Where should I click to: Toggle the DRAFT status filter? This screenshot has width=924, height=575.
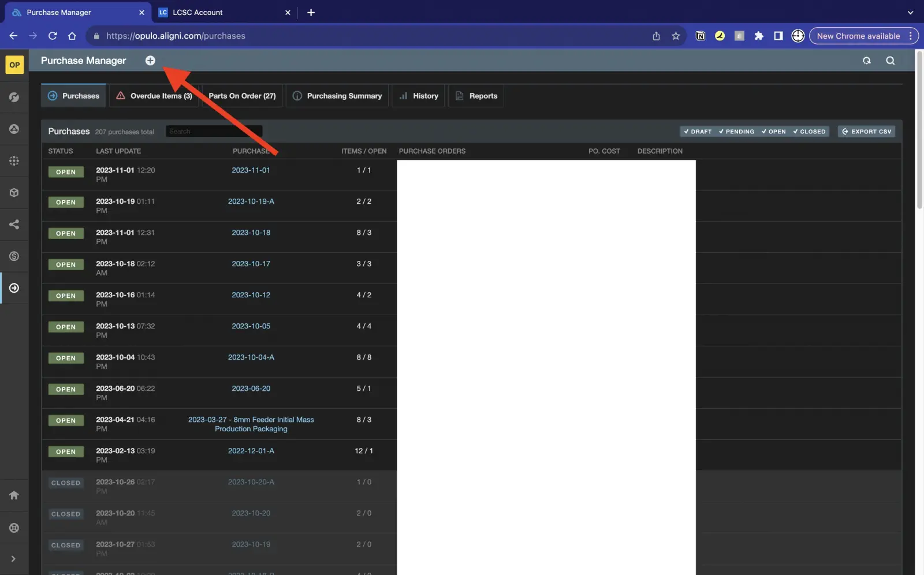point(698,132)
